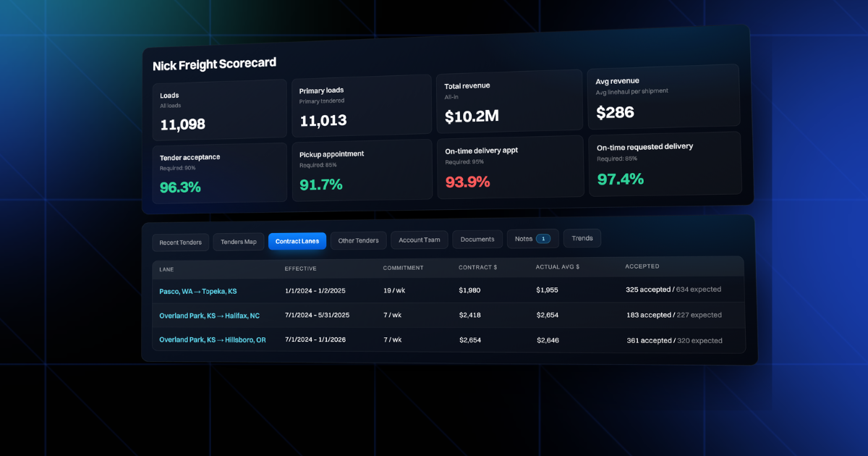This screenshot has width=868, height=456.
Task: Open the Documents tab
Action: pyautogui.click(x=477, y=239)
